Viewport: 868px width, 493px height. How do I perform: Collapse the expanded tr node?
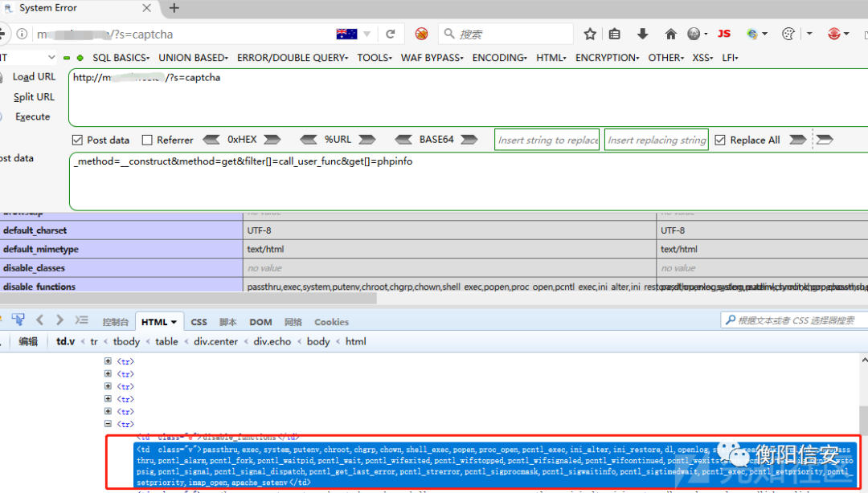tap(108, 424)
